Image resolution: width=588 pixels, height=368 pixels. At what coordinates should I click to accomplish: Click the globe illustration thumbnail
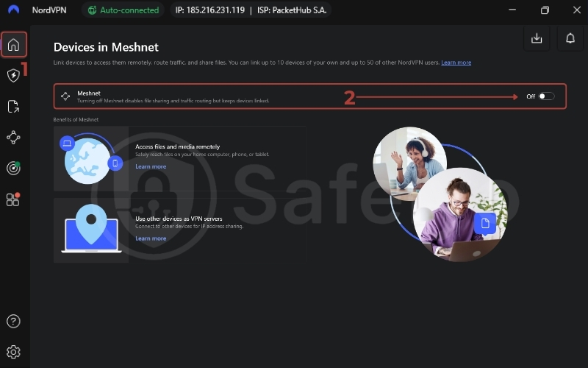tap(91, 158)
